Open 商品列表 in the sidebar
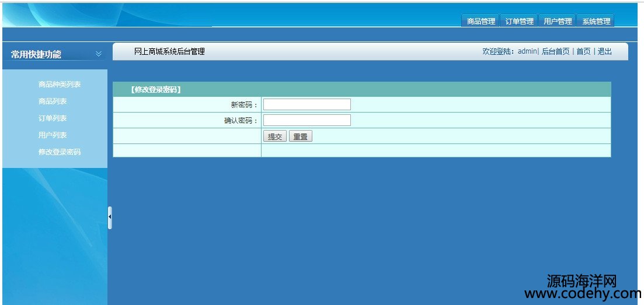The image size is (644, 305). [53, 101]
